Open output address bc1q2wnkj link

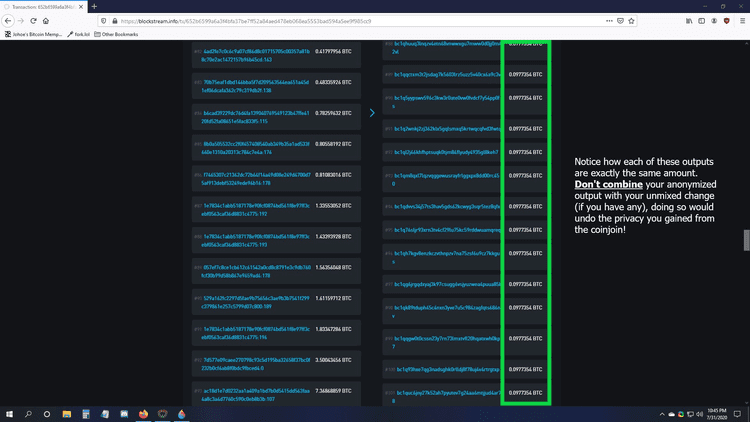coord(447,129)
